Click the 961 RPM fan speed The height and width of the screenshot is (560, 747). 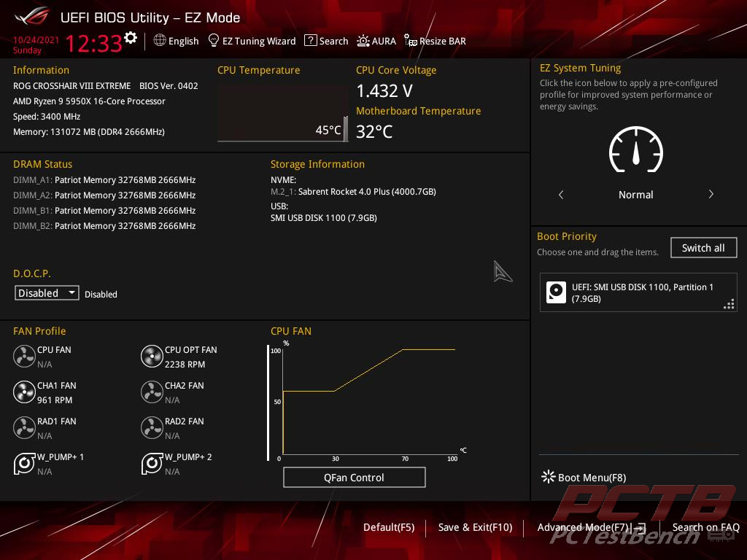click(55, 400)
